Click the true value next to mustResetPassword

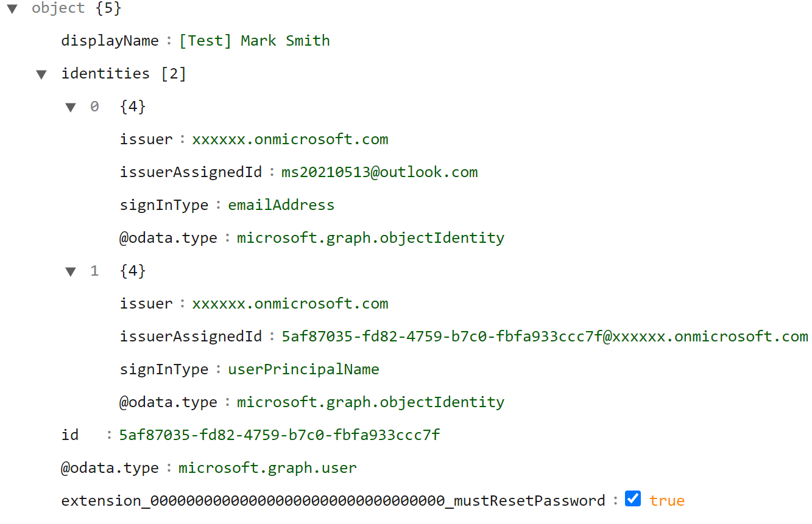(x=667, y=500)
